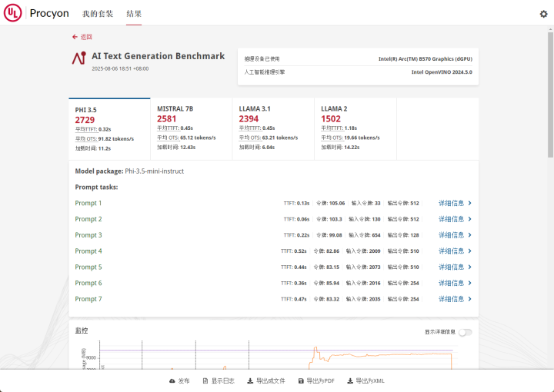Viewport: 554px width, 392px height.
Task: Select the PHI 3.5 result tab
Action: tap(109, 129)
